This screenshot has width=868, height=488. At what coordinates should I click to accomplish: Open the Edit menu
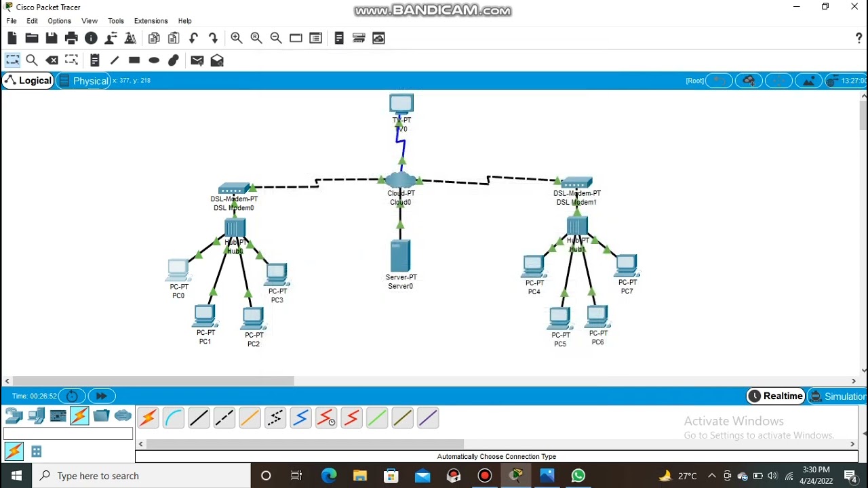[x=32, y=21]
